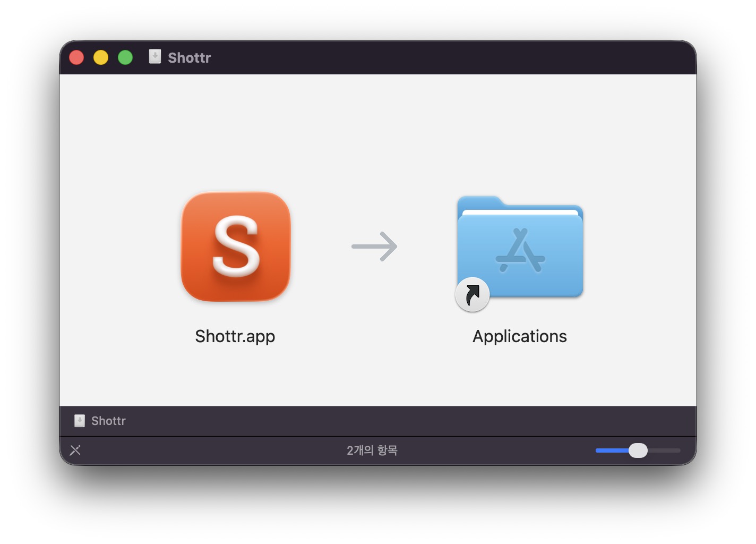Viewport: 756px width, 544px height.
Task: Zoom the Shottr window with green button
Action: (125, 57)
